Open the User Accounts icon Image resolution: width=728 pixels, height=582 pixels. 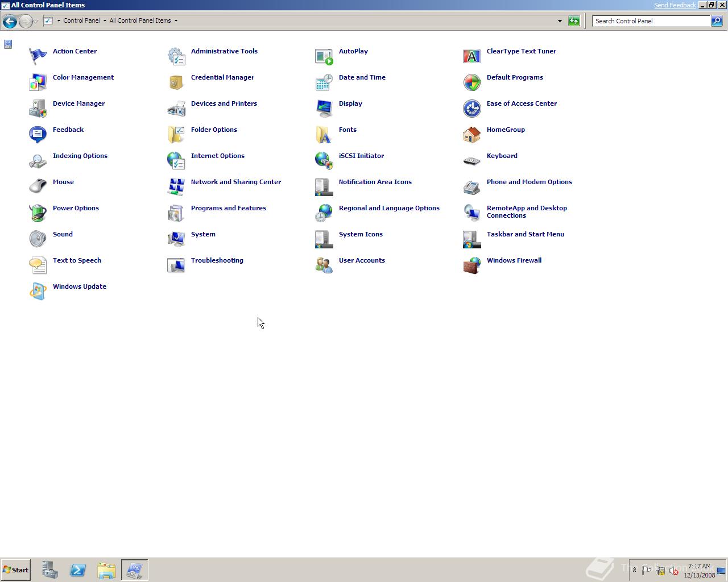[x=324, y=265]
